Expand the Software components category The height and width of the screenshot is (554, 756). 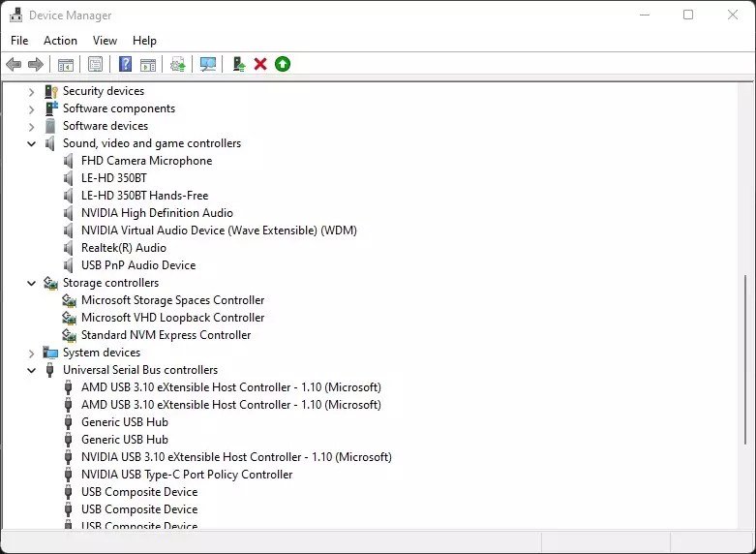pos(31,109)
